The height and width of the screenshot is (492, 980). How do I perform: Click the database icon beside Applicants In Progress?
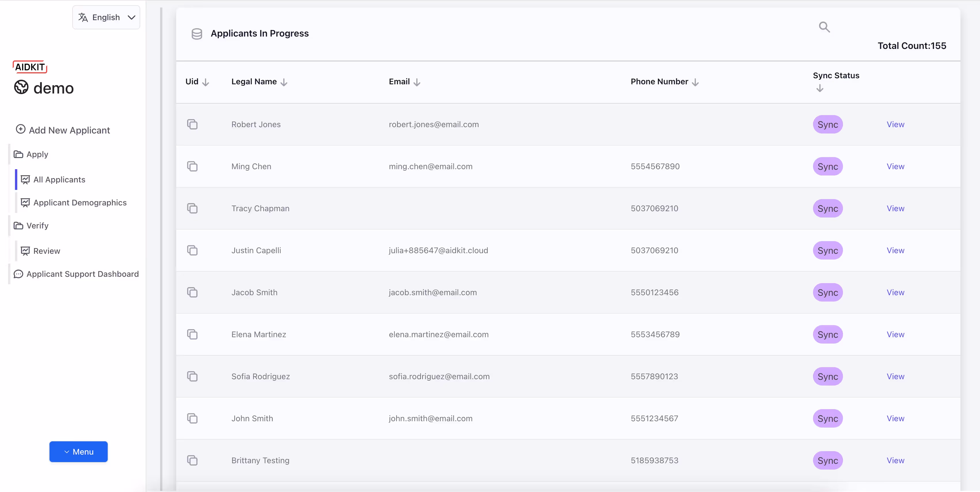197,34
